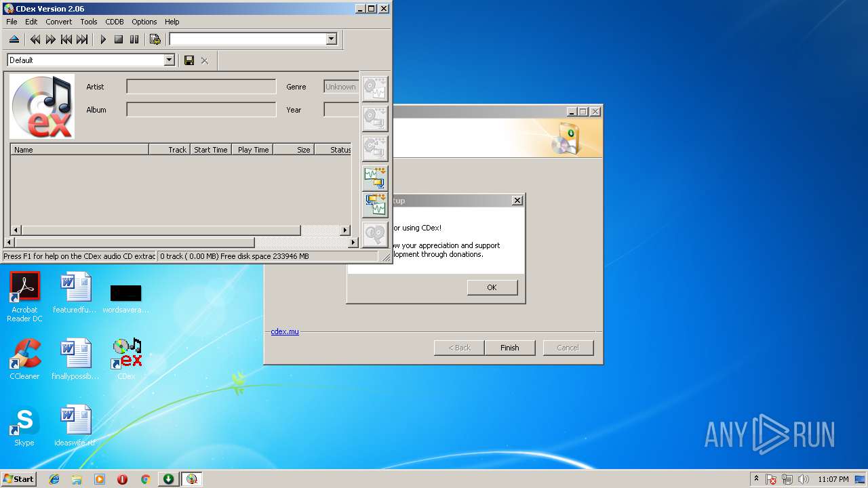This screenshot has height=488, width=868.
Task: Click the volume speaker tray icon
Action: (804, 479)
